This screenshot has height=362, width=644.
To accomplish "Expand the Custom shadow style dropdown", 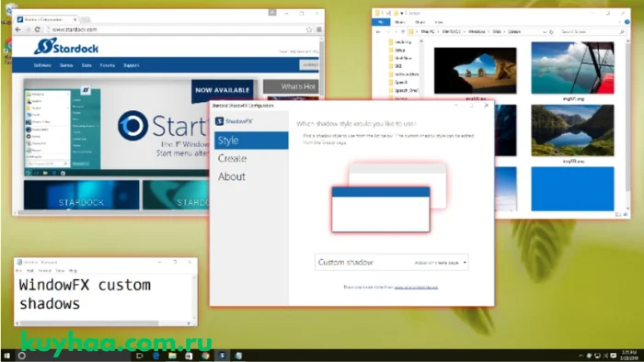I will click(391, 263).
